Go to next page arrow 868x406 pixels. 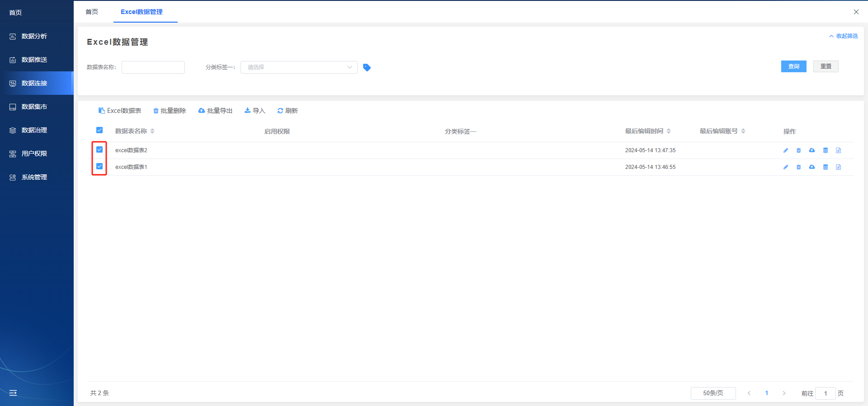pyautogui.click(x=784, y=393)
